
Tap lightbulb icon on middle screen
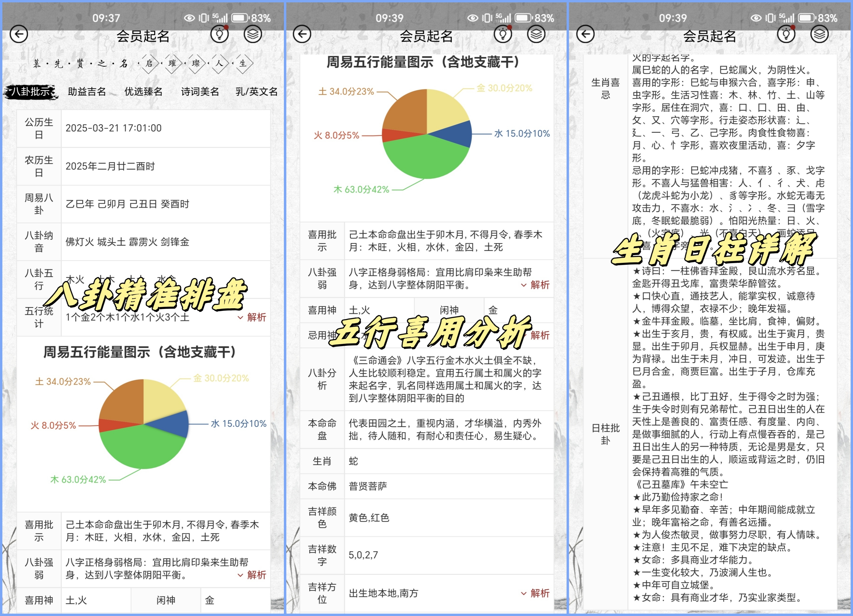point(503,34)
